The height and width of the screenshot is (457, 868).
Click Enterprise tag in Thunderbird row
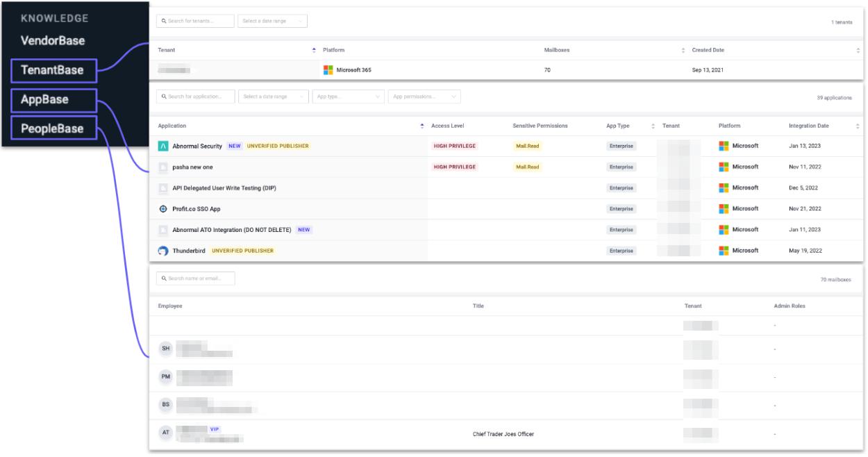point(621,251)
